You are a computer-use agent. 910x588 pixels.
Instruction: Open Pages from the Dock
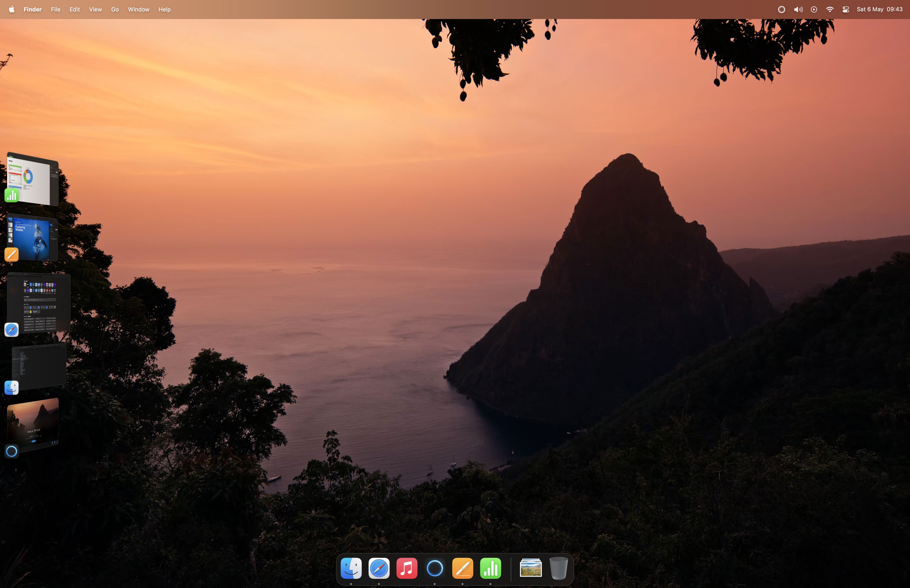[x=463, y=568]
